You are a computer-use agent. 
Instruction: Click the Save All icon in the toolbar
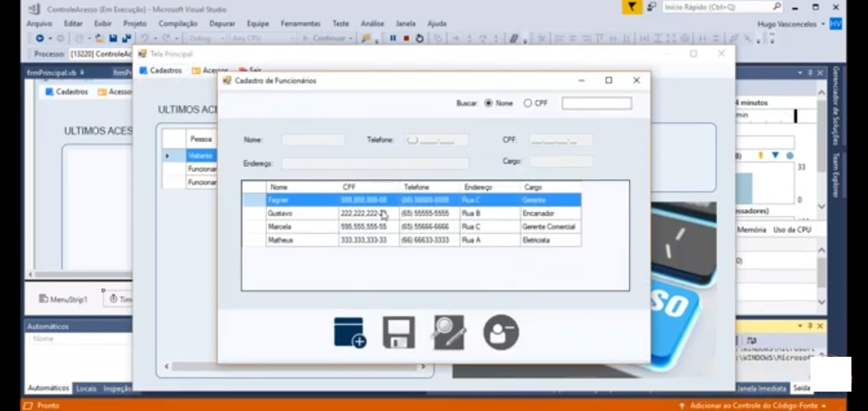tap(126, 38)
